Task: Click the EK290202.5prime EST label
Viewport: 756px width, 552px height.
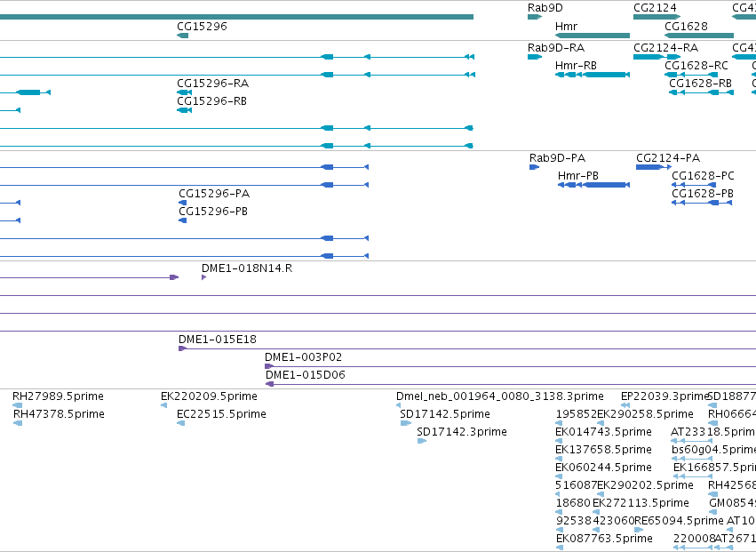Action: (x=645, y=486)
